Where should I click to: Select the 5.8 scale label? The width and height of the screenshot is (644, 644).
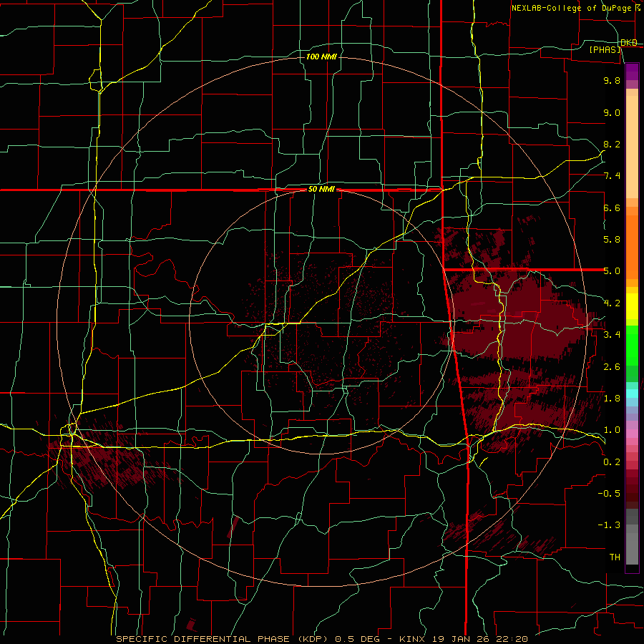click(x=612, y=240)
